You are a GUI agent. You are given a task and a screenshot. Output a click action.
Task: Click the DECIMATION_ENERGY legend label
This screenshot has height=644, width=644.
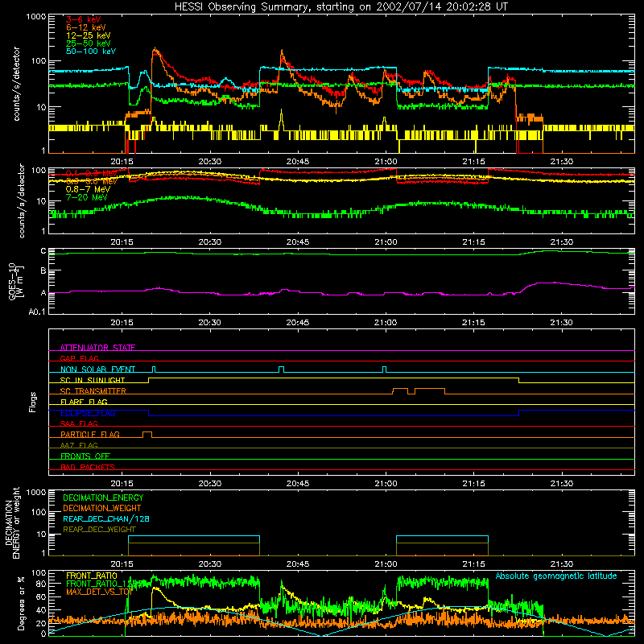pyautogui.click(x=103, y=497)
